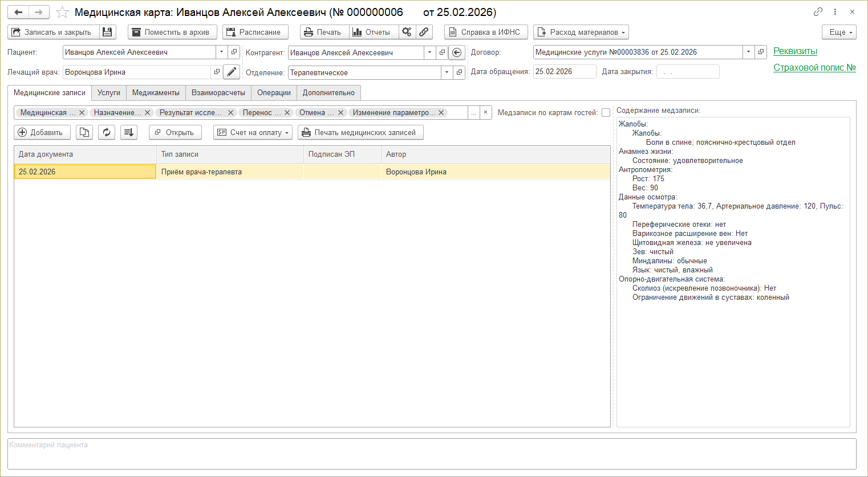The image size is (868, 477).
Task: Click the refresh icon in records toolbar
Action: [107, 132]
